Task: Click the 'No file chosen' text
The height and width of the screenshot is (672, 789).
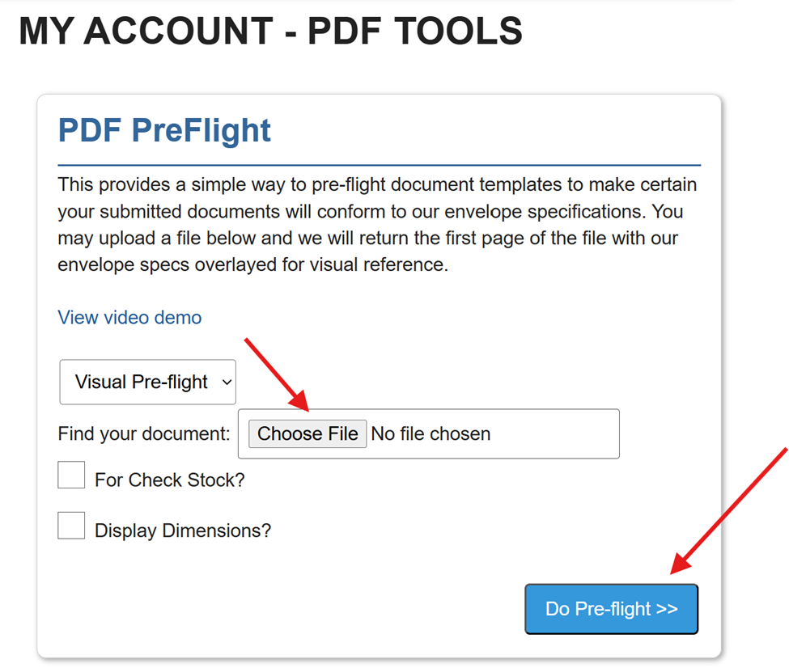Action: [x=431, y=434]
